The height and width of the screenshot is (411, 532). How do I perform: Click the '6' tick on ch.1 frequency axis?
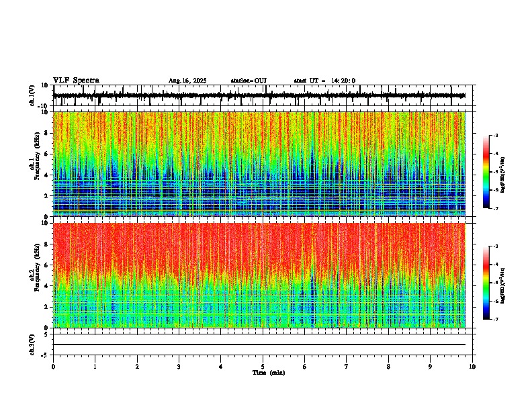coord(46,154)
